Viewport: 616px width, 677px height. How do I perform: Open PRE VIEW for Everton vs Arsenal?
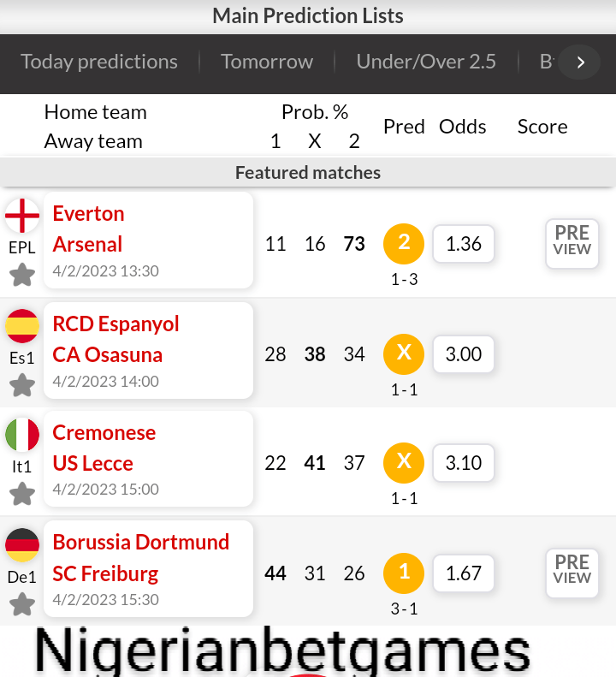pos(572,243)
